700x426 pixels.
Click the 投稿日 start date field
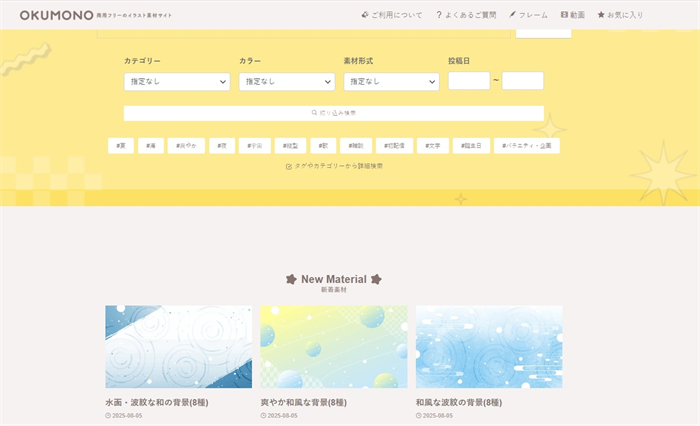click(x=469, y=81)
